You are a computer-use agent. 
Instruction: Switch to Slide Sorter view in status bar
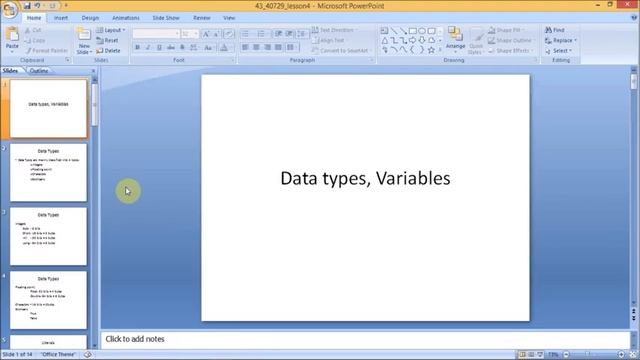pos(531,355)
